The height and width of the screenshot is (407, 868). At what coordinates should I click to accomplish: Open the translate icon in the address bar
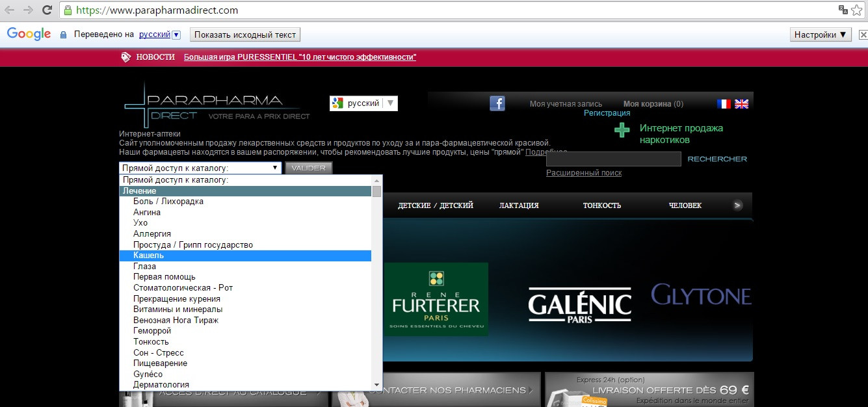pyautogui.click(x=843, y=10)
